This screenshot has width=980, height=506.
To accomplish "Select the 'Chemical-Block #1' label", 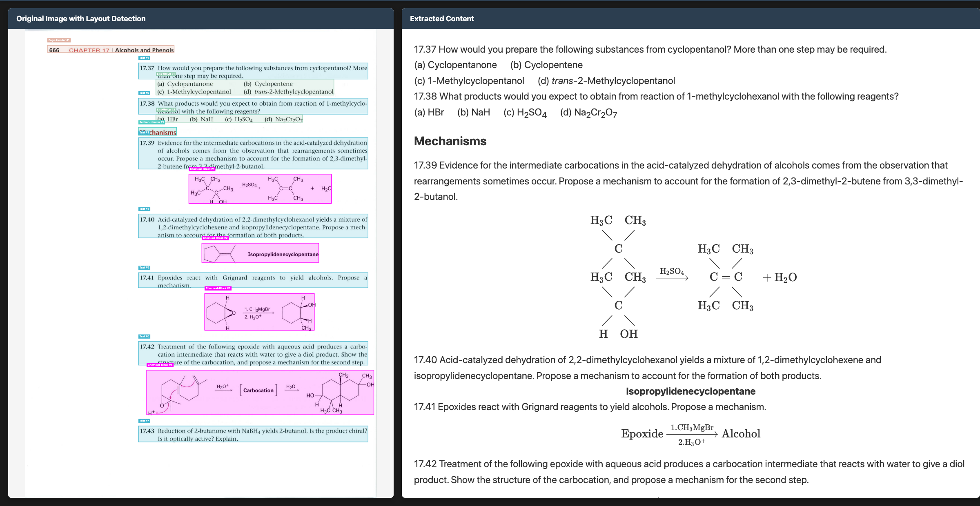I will point(202,169).
